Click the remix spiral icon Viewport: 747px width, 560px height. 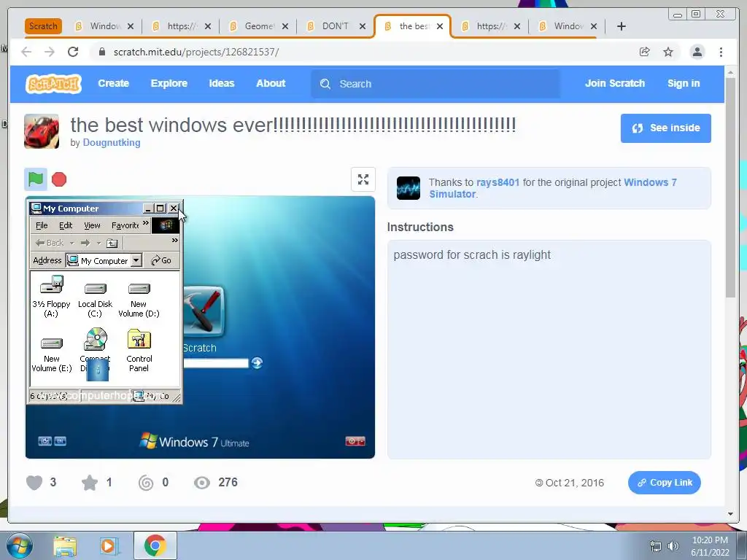(x=146, y=483)
